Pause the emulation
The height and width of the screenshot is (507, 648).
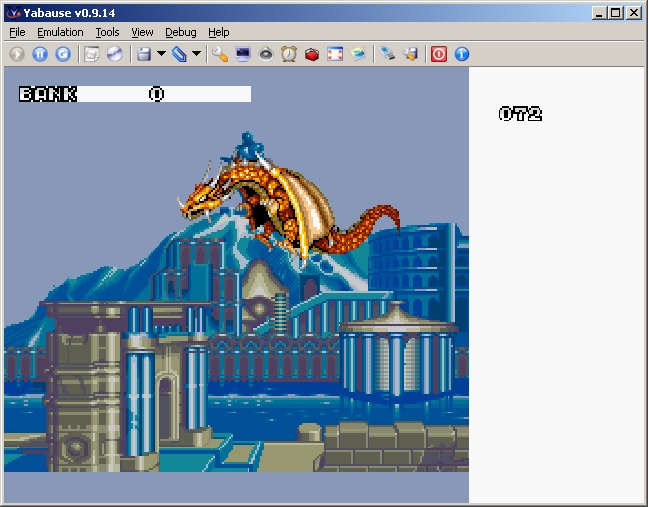pos(40,54)
